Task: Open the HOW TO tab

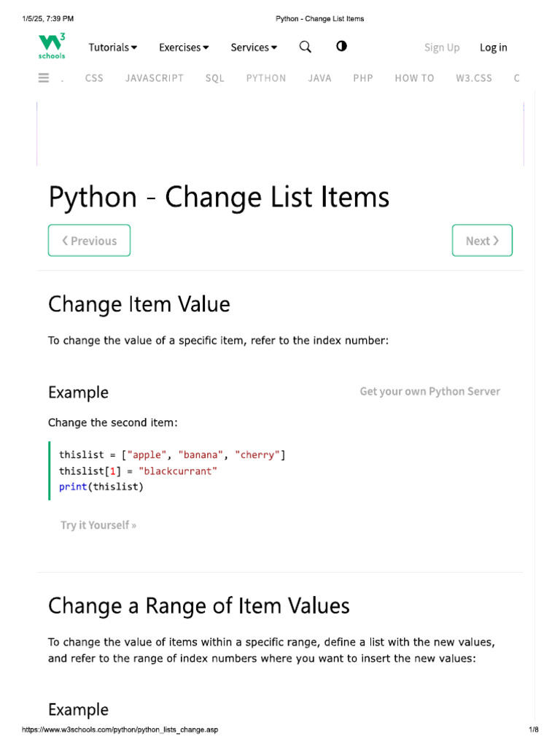Action: click(414, 78)
